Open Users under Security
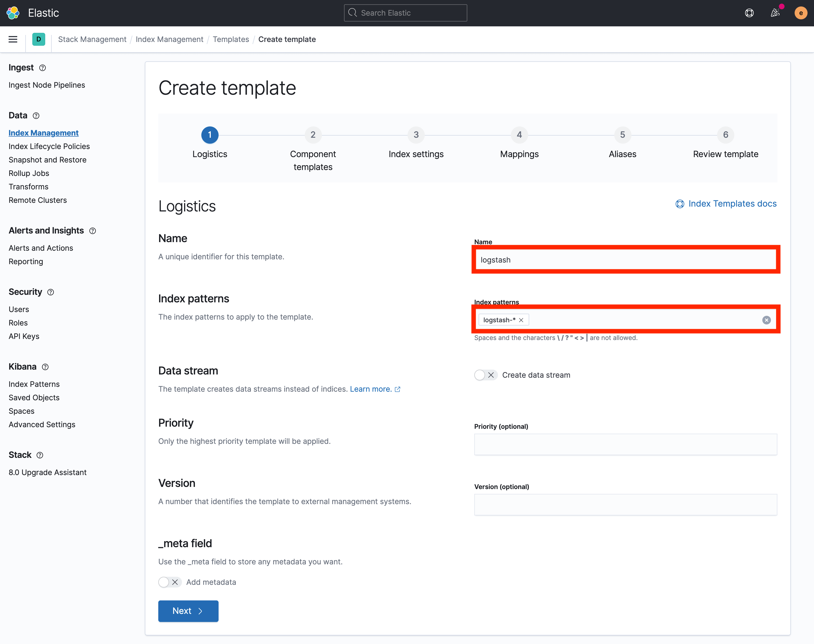The height and width of the screenshot is (644, 814). click(x=19, y=310)
